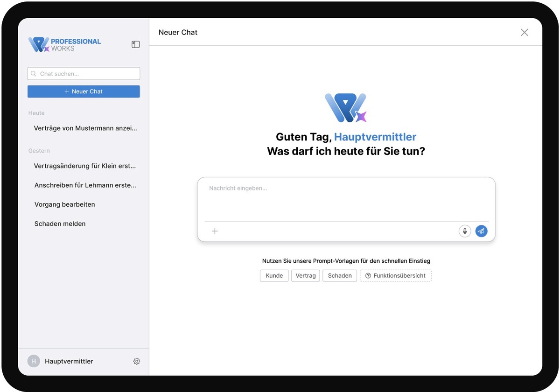This screenshot has width=560, height=392.
Task: Focus the Nachricht eingeben message field
Action: 345,198
